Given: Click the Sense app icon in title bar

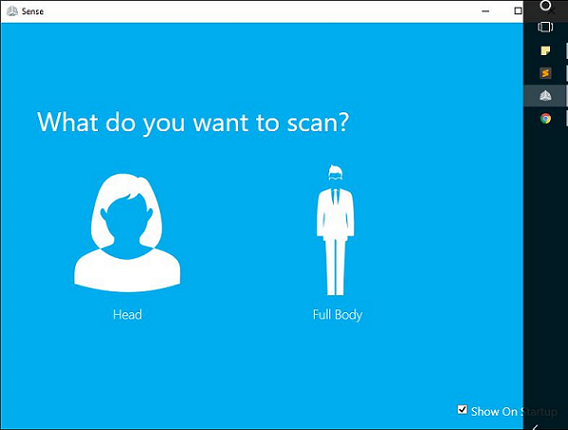Looking at the screenshot, I should [x=12, y=11].
